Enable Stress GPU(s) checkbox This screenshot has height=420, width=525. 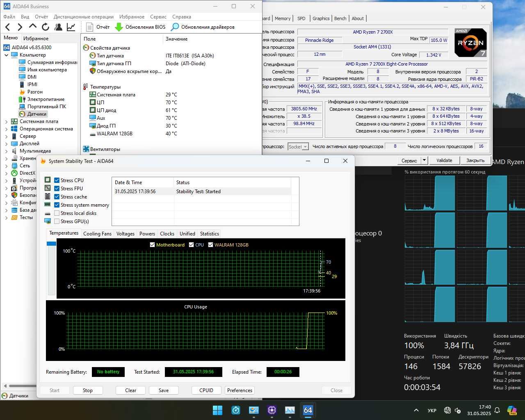point(57,221)
